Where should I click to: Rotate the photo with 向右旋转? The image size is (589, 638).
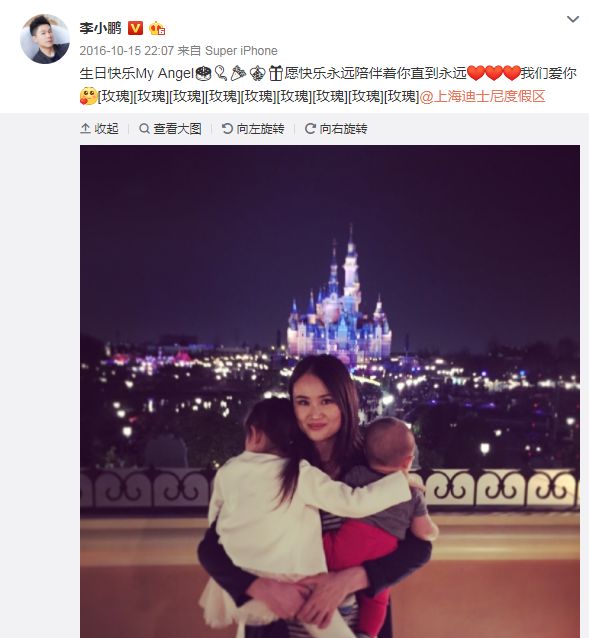[344, 129]
